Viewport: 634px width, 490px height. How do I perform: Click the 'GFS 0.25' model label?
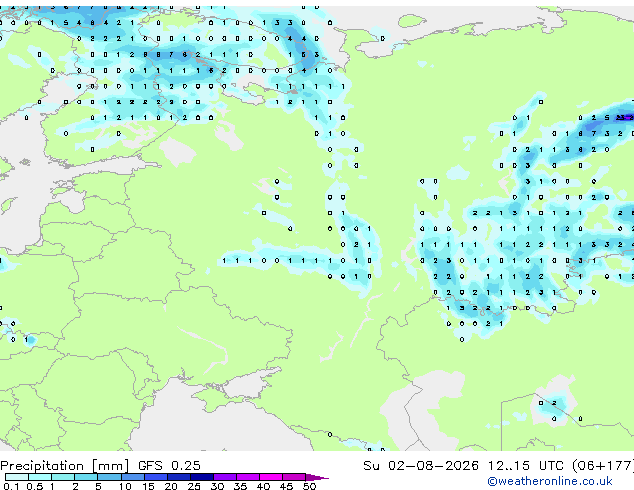[169, 466]
